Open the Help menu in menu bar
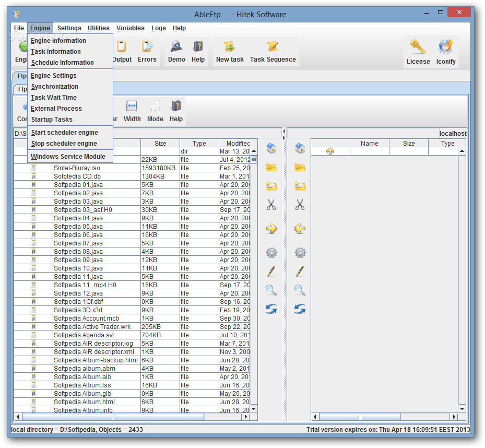 tap(179, 28)
